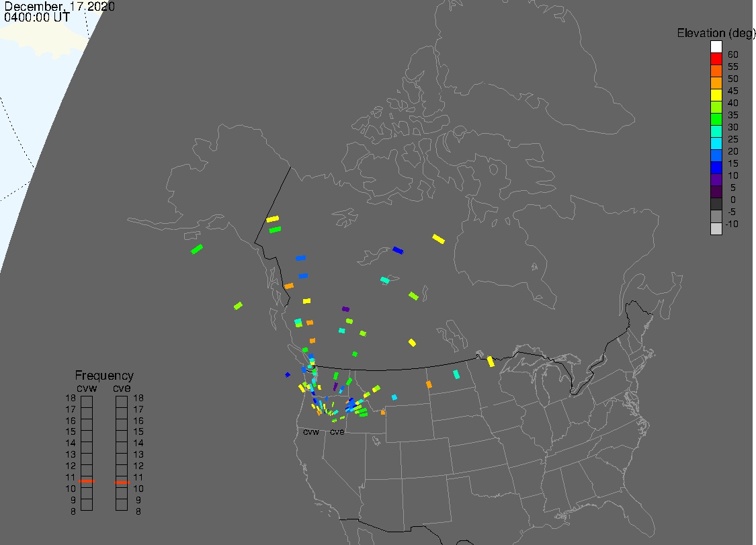Click legend value '60'

click(x=733, y=54)
